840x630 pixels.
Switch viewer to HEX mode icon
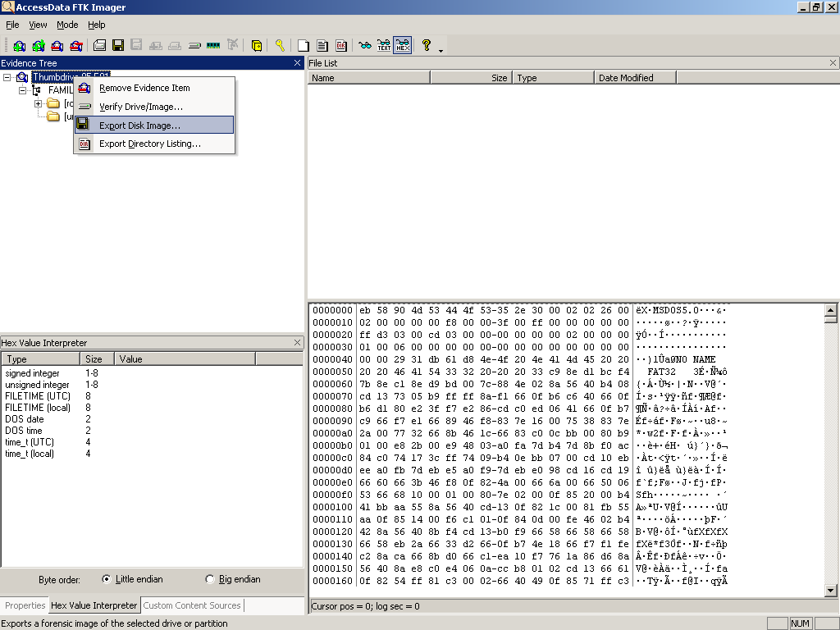402,46
